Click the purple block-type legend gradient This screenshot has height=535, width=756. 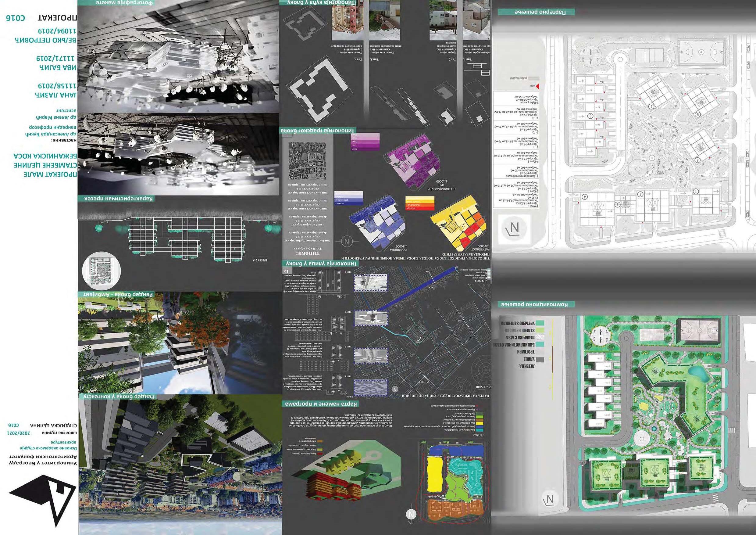(x=365, y=142)
